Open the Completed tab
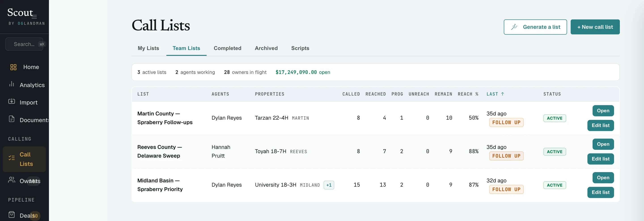The width and height of the screenshot is (644, 221). click(x=227, y=48)
